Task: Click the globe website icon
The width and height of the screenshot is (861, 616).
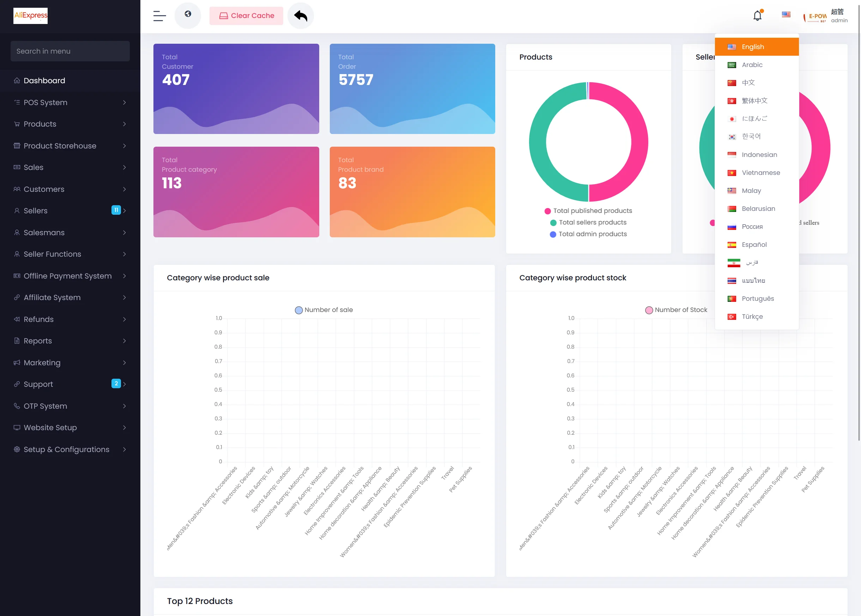Action: pyautogui.click(x=188, y=14)
